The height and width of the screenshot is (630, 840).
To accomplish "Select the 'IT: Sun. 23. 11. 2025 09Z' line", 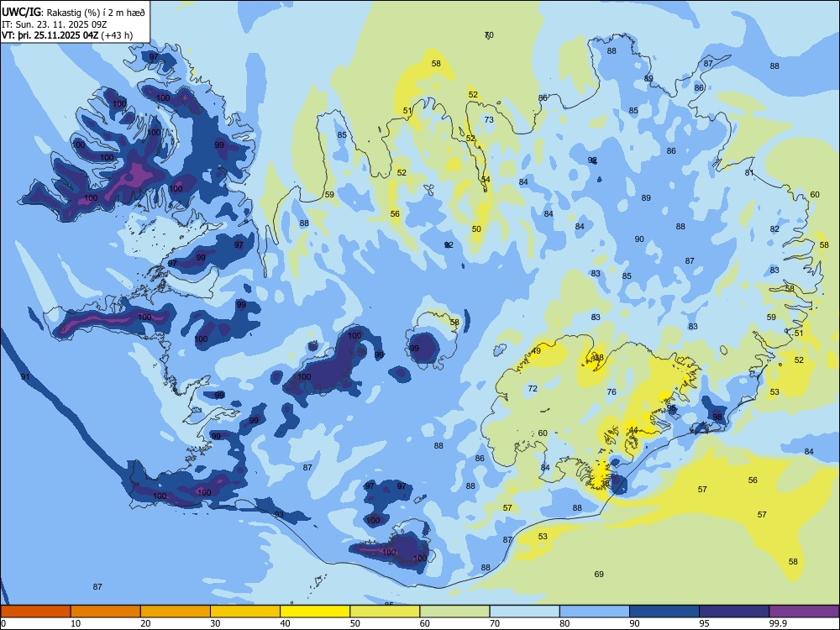I will click(x=54, y=24).
